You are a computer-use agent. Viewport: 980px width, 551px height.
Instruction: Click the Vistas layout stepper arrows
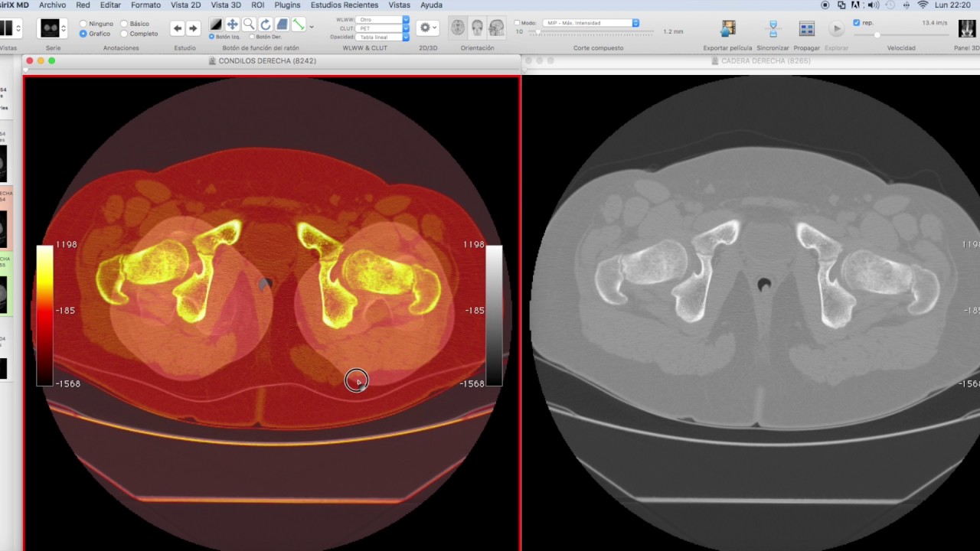(x=18, y=28)
